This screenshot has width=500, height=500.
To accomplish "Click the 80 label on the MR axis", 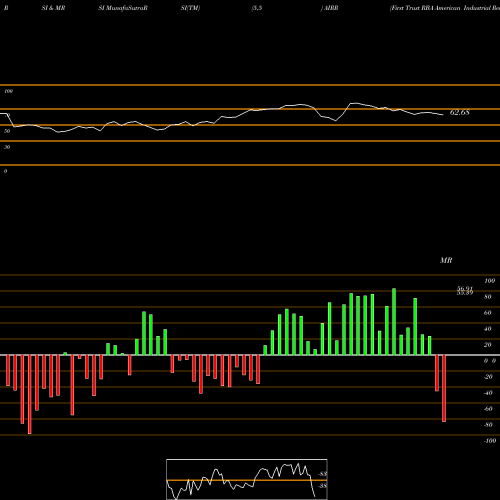I will pyautogui.click(x=488, y=297).
